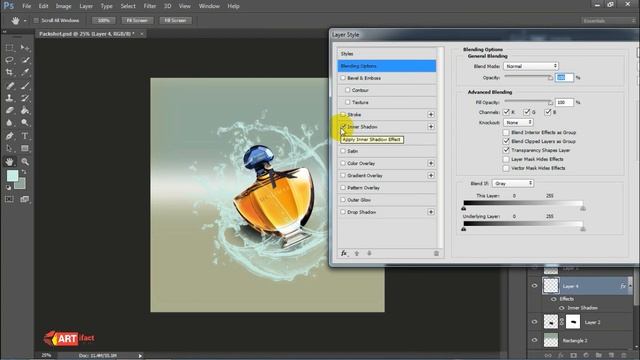Select the Blur tool

pyautogui.click(x=9, y=122)
